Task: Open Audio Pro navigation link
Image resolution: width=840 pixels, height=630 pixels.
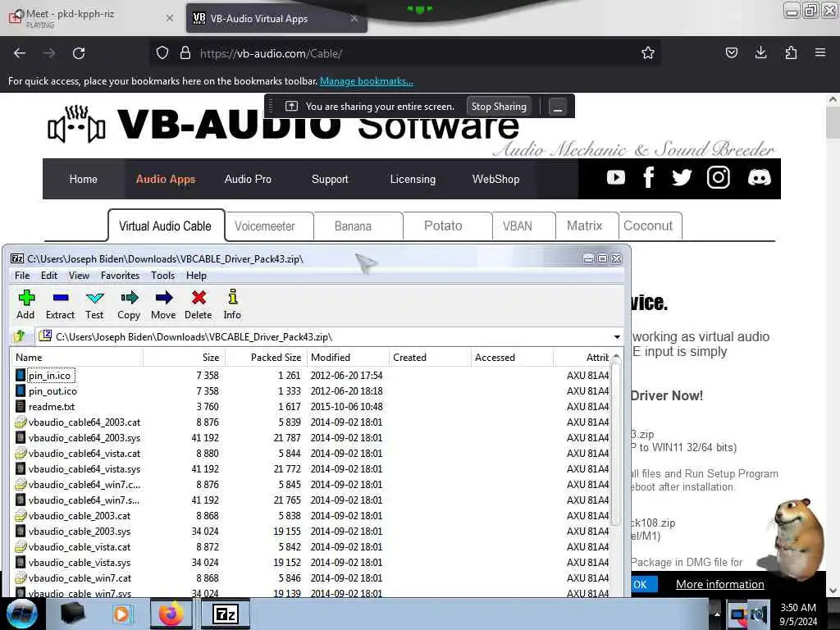Action: pyautogui.click(x=248, y=179)
